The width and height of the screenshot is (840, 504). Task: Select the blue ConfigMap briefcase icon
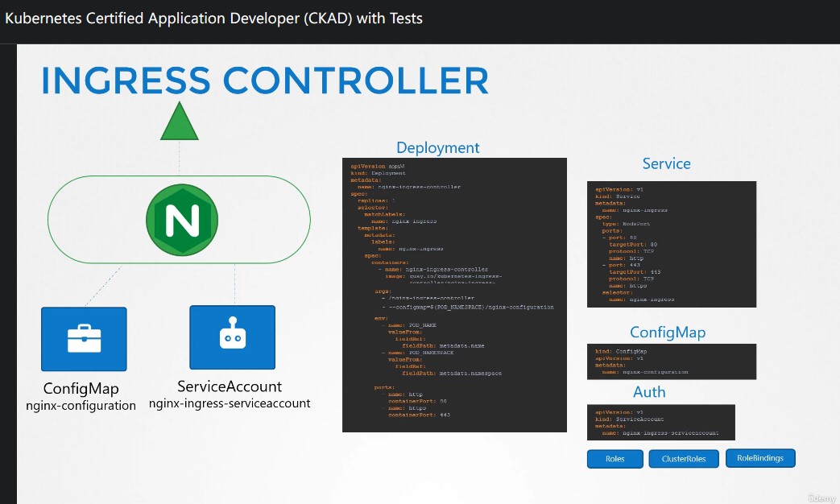(84, 339)
